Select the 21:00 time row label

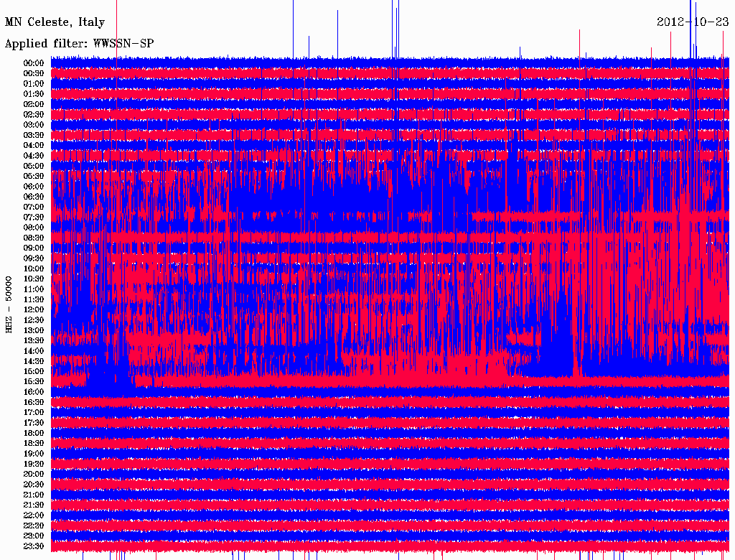click(34, 495)
